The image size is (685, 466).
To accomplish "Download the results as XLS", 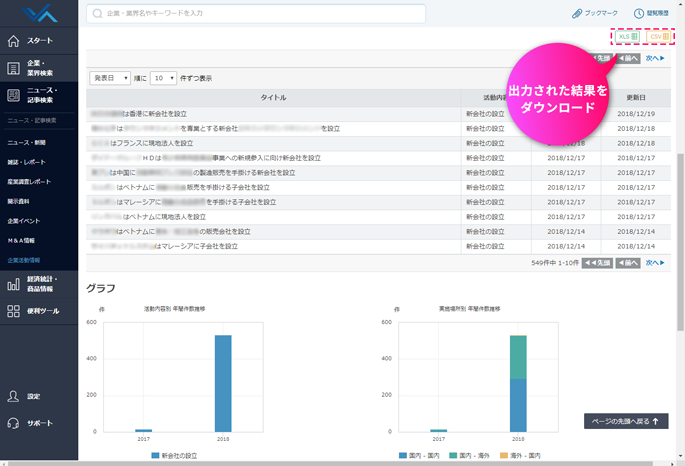I will [628, 37].
